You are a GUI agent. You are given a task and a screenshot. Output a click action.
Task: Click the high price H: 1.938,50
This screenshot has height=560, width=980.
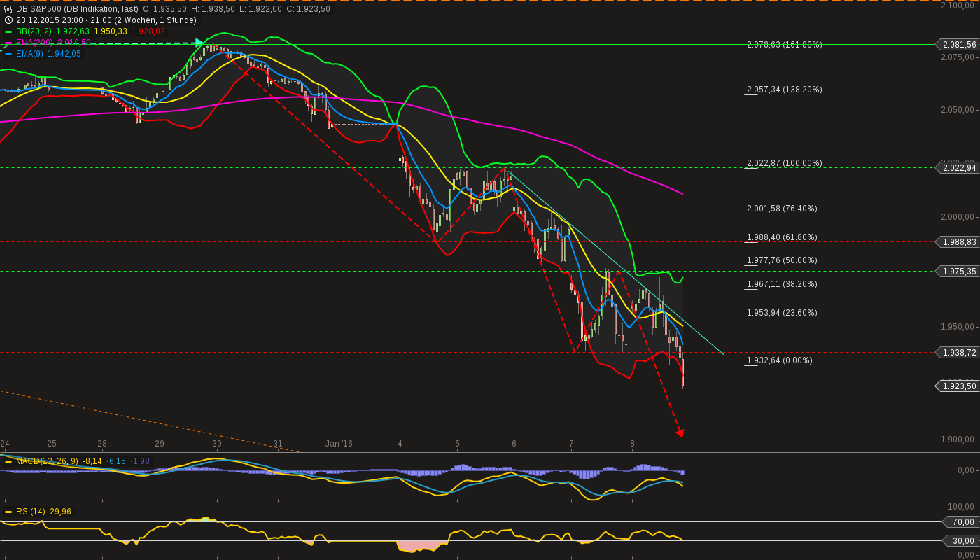(x=213, y=8)
